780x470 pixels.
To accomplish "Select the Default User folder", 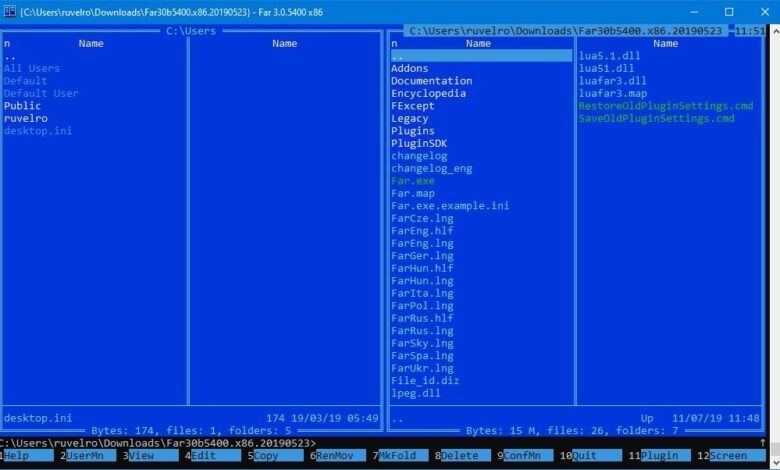I will coord(41,94).
